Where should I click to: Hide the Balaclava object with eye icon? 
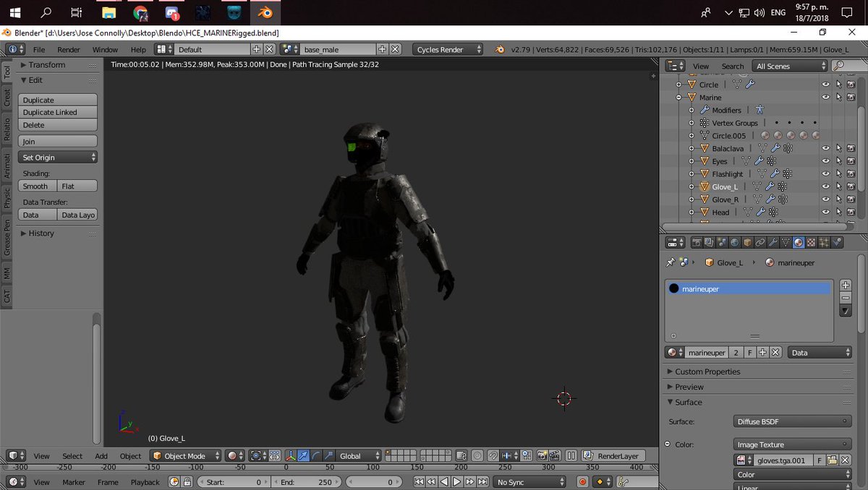click(x=825, y=148)
